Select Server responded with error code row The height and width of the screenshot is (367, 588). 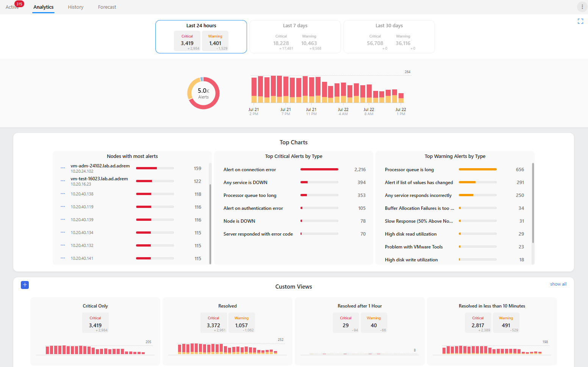(294, 234)
